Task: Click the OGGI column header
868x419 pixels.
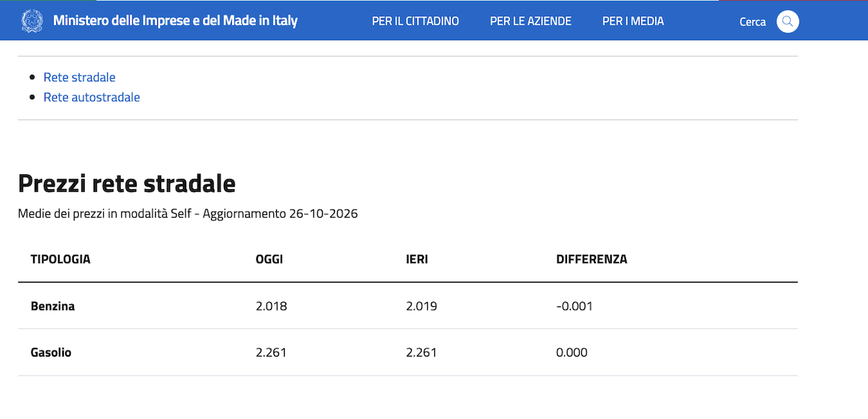Action: (x=269, y=259)
